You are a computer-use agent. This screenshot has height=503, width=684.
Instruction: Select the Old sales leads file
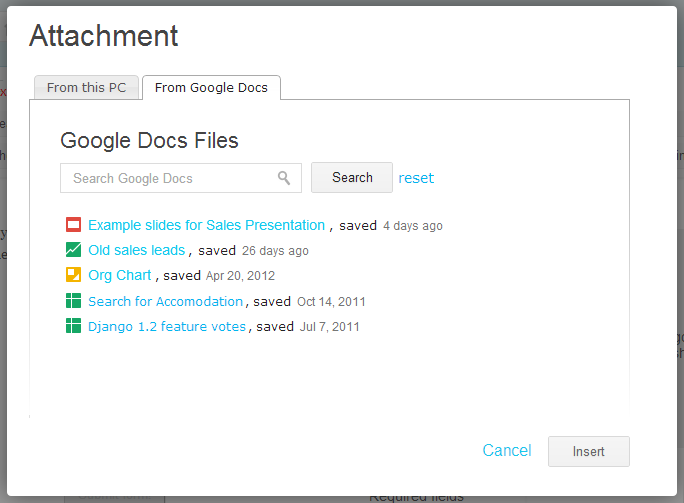(x=137, y=250)
